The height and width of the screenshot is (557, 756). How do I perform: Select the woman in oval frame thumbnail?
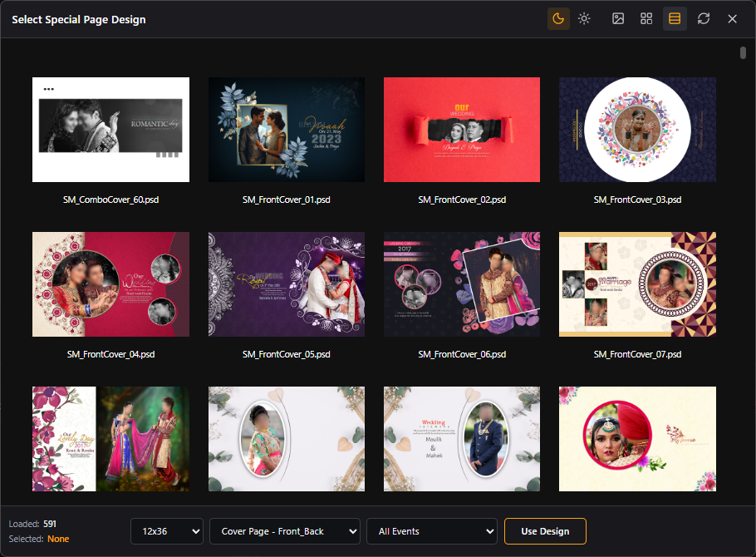[287, 439]
